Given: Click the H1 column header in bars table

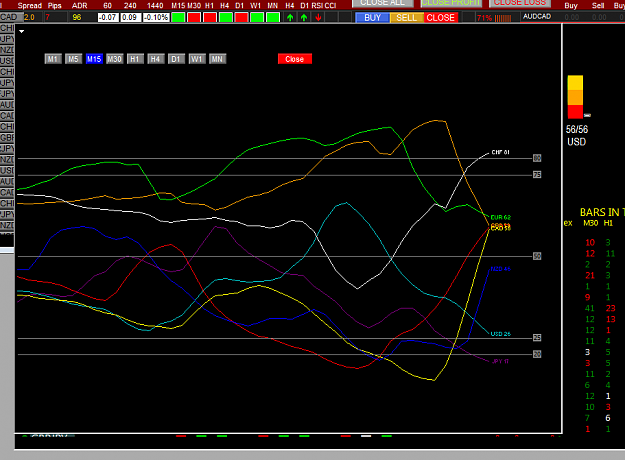Looking at the screenshot, I should (608, 223).
